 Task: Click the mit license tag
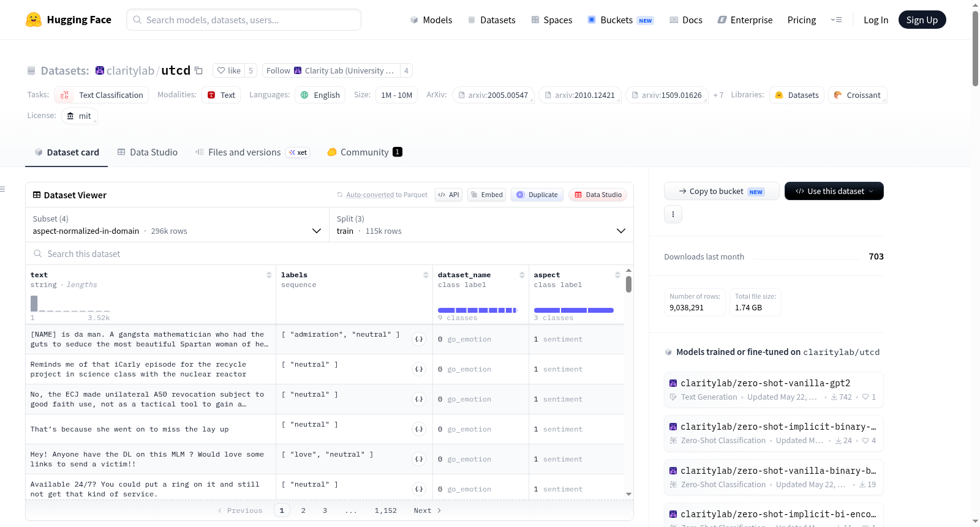pyautogui.click(x=80, y=116)
